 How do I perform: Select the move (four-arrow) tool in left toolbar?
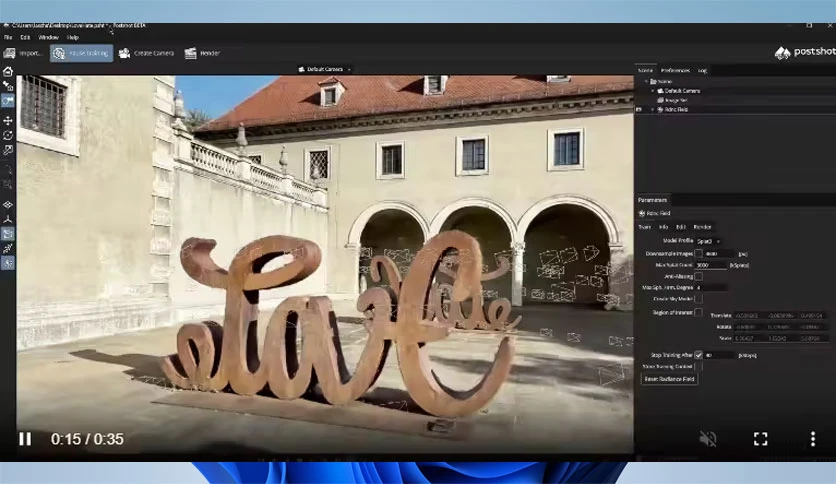click(x=7, y=121)
